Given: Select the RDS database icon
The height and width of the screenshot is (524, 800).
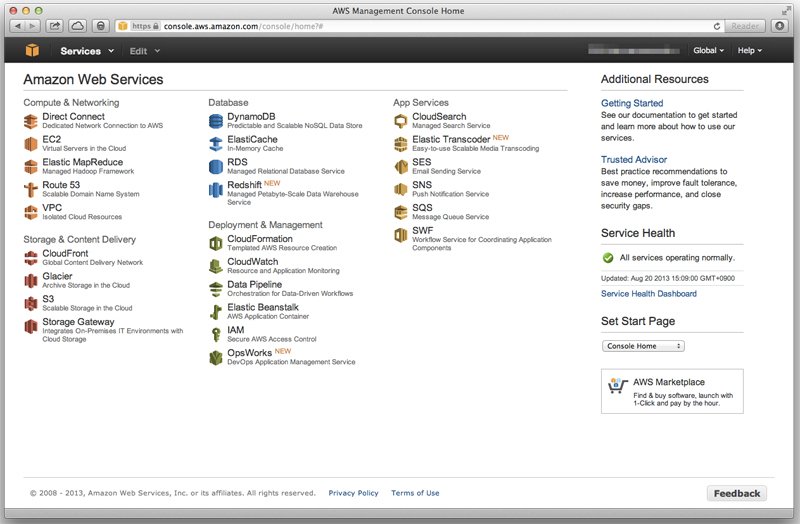Looking at the screenshot, I should (x=216, y=167).
